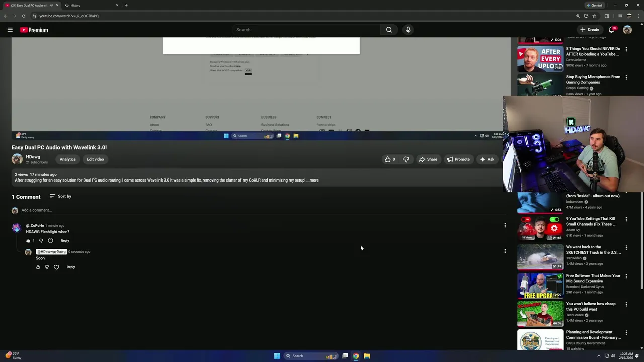Click the taskbar Search box

311,356
